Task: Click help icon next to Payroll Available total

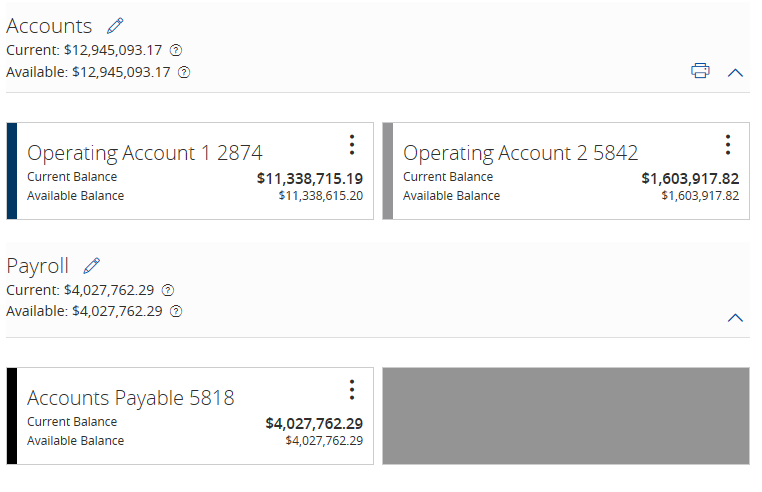Action: point(176,312)
